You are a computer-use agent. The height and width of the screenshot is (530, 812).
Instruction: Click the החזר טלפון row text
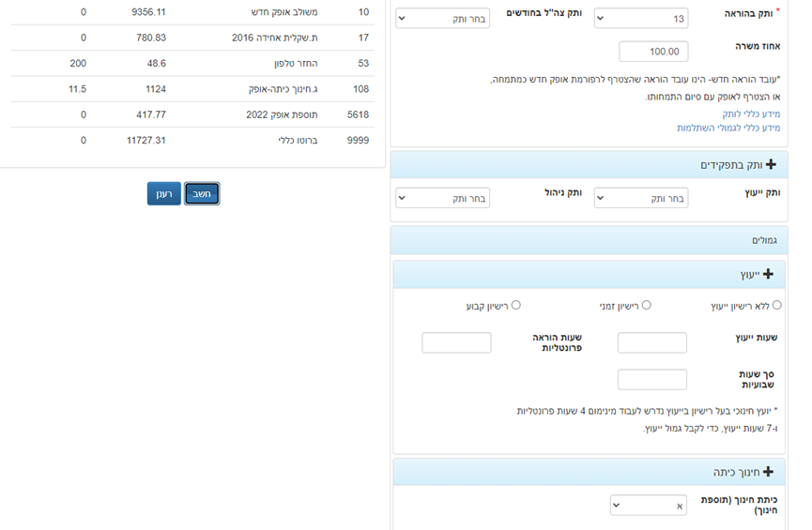click(296, 63)
